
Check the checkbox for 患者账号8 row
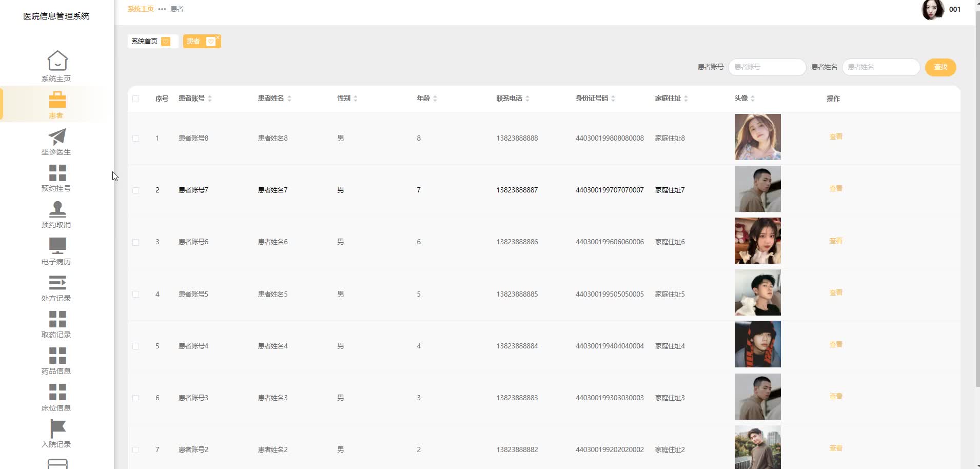(x=136, y=138)
